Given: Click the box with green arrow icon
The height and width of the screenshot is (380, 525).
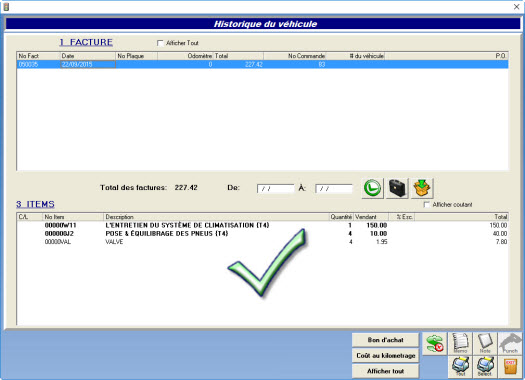Looking at the screenshot, I should [422, 188].
